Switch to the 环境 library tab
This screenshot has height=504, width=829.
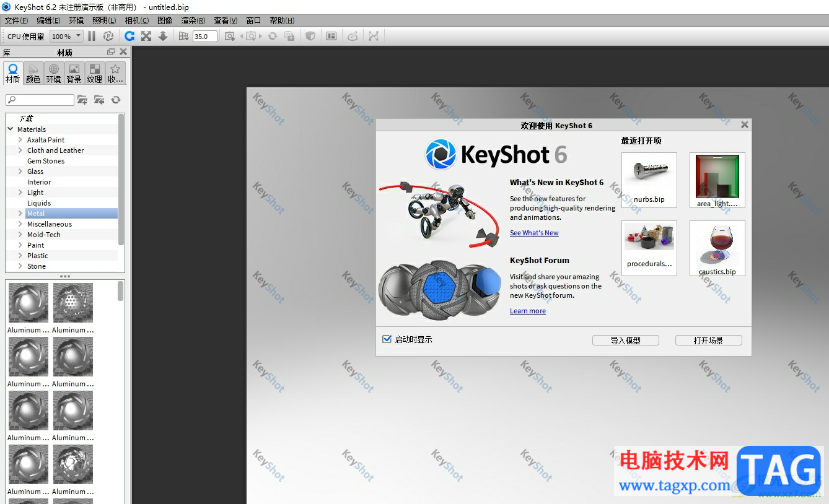(x=54, y=73)
